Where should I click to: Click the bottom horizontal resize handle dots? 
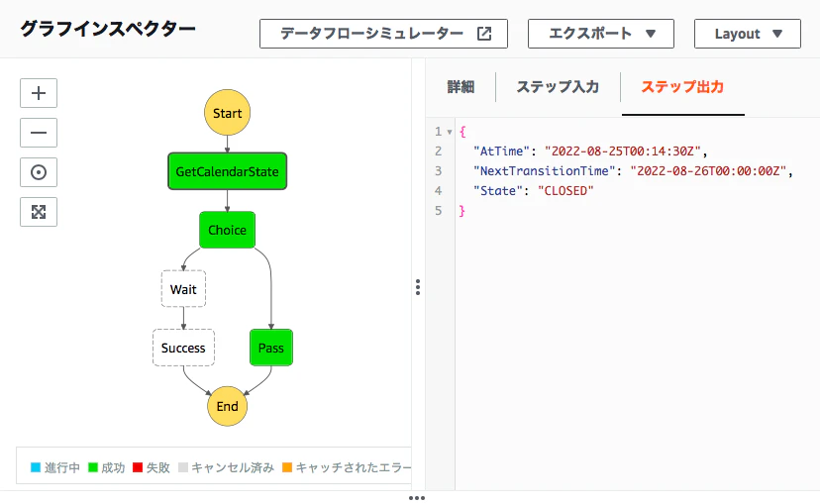click(x=417, y=498)
